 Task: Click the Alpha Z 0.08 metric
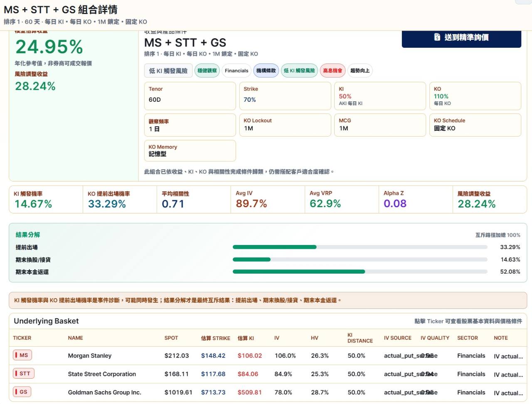click(x=416, y=199)
